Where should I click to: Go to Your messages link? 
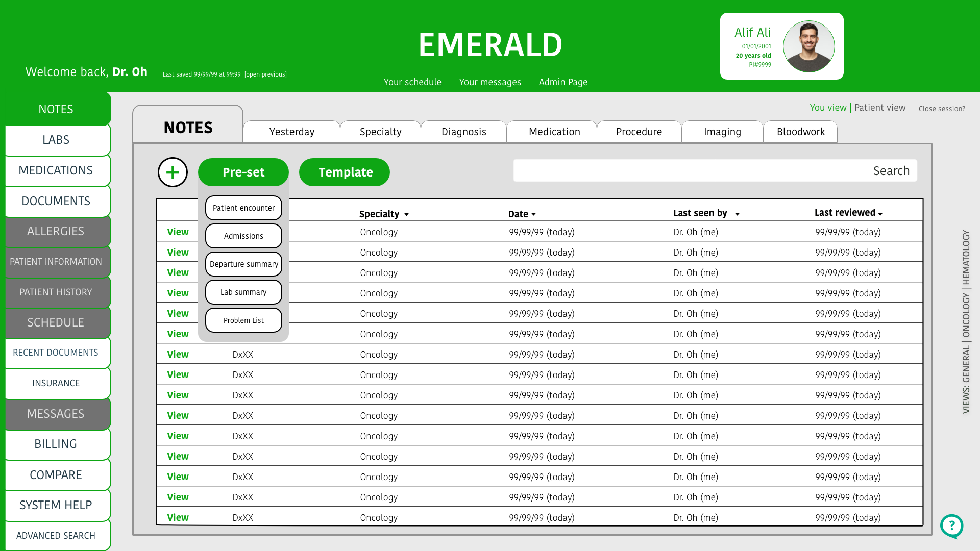pyautogui.click(x=490, y=82)
